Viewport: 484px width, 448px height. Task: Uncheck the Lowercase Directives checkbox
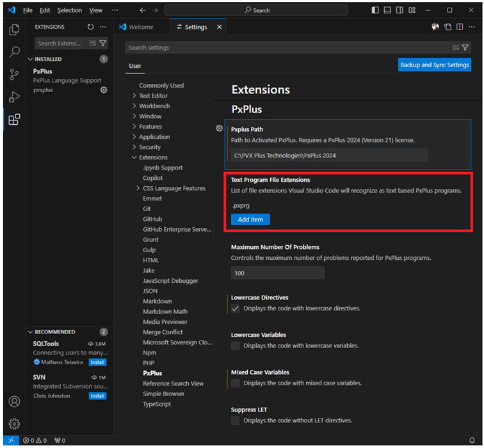[x=236, y=308]
